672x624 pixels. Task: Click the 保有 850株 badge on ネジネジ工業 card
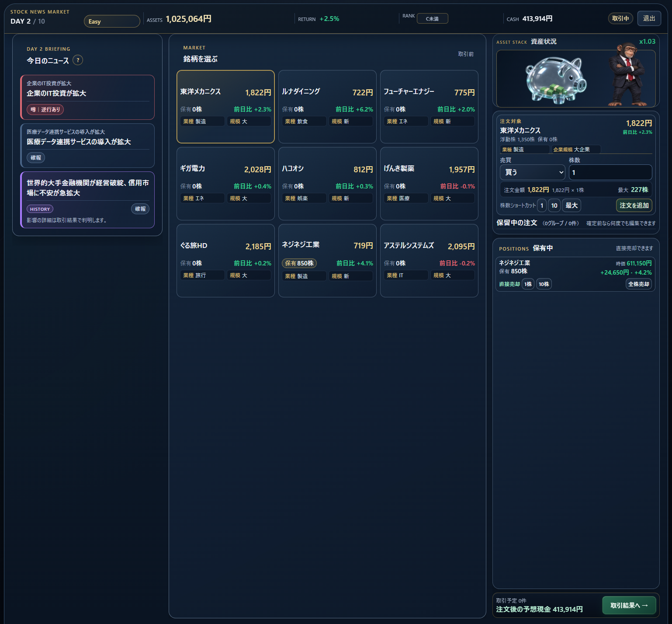coord(299,263)
